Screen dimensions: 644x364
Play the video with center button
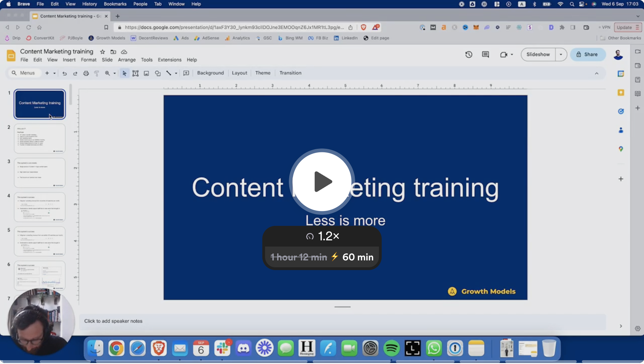322,182
